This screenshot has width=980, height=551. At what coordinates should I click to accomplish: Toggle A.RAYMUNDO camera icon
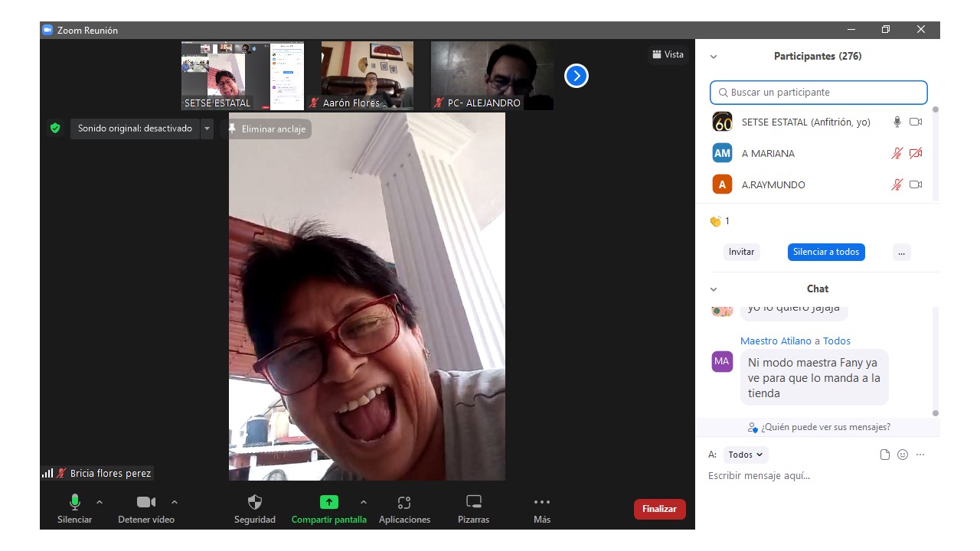click(916, 184)
